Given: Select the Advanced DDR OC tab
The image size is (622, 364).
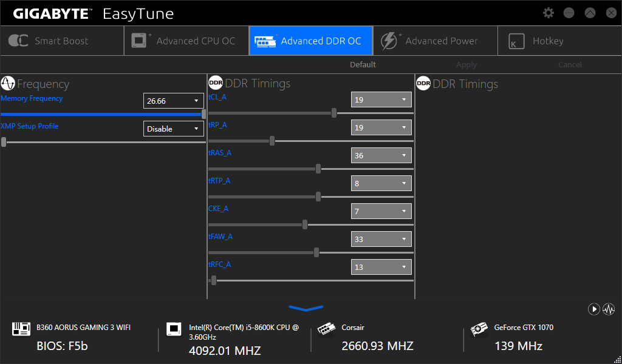Looking at the screenshot, I should point(311,41).
